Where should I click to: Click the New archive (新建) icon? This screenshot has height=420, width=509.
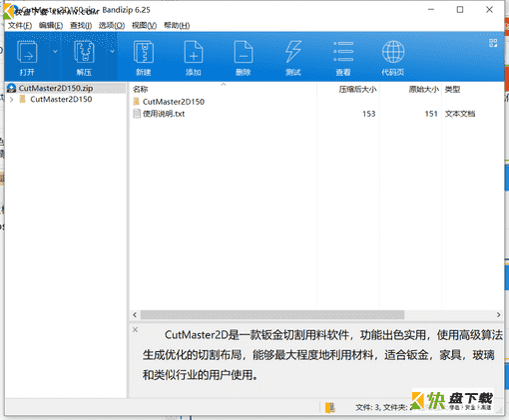coord(144,52)
